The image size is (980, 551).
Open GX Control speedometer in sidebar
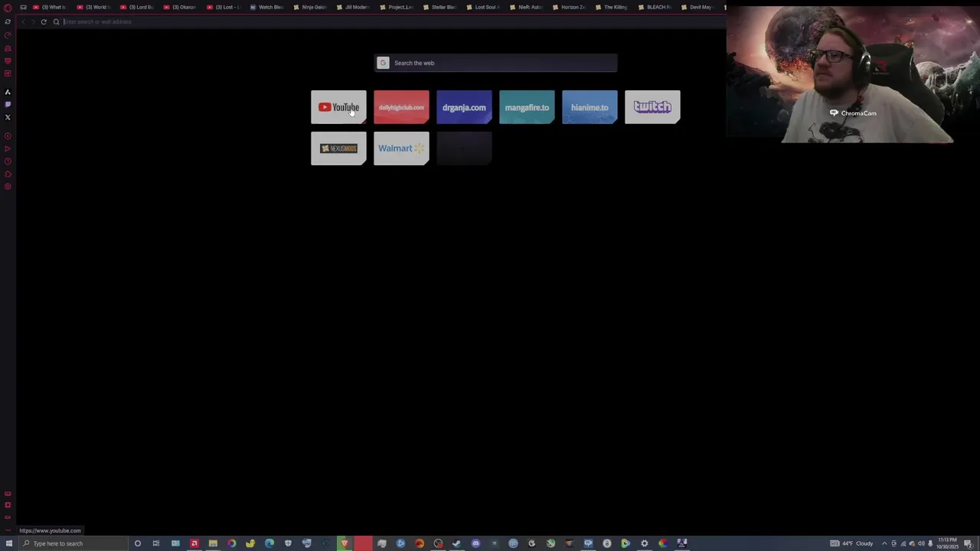click(8, 35)
